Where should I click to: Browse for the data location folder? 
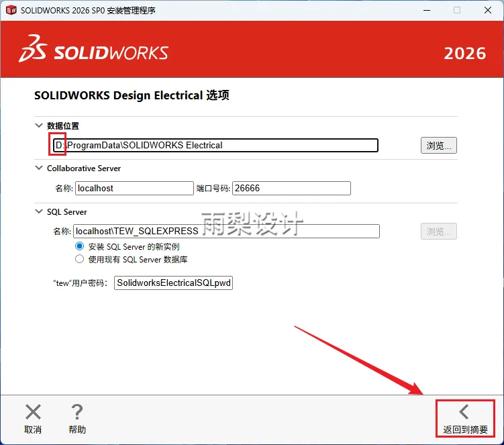[x=439, y=146]
